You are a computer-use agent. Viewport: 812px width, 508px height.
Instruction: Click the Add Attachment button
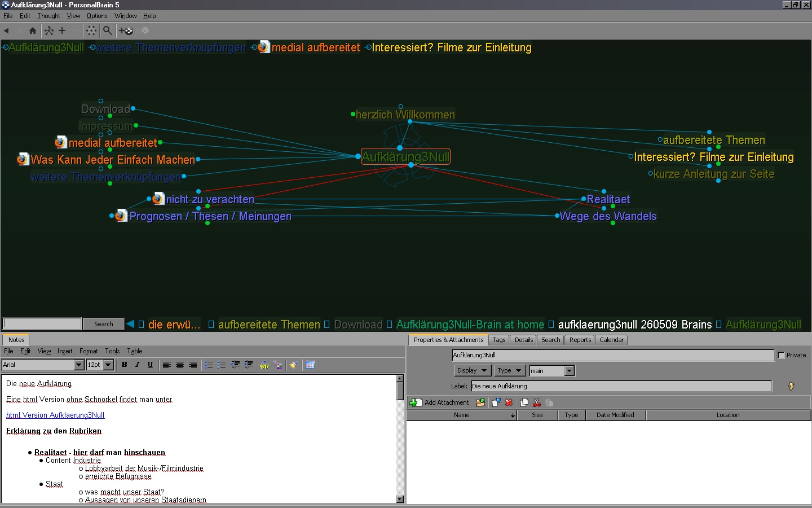point(440,402)
